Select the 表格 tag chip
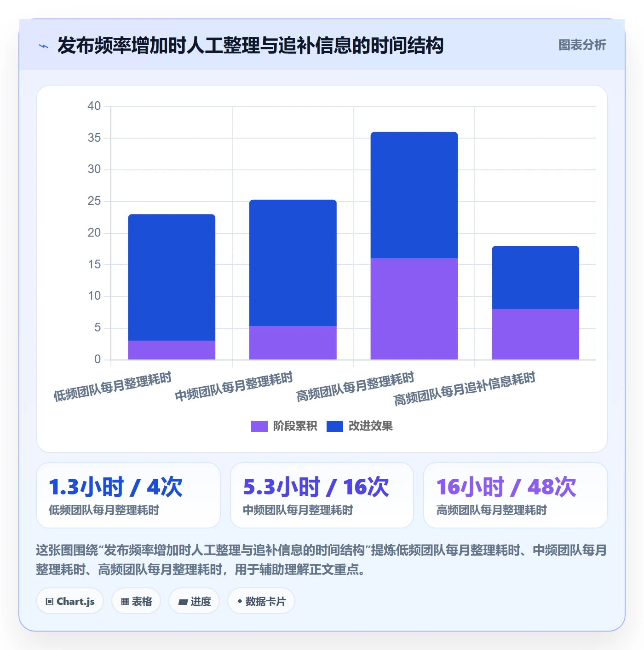Screen dimensions: 644x650 [x=136, y=601]
